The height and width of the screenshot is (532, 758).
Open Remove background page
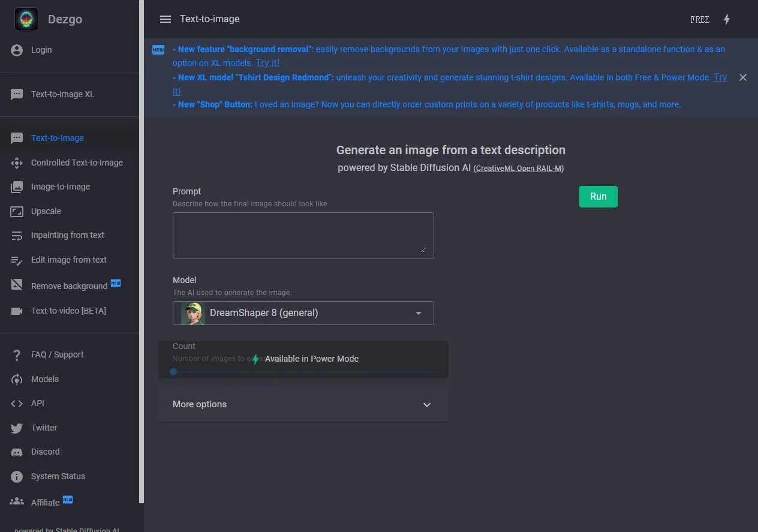(x=70, y=285)
